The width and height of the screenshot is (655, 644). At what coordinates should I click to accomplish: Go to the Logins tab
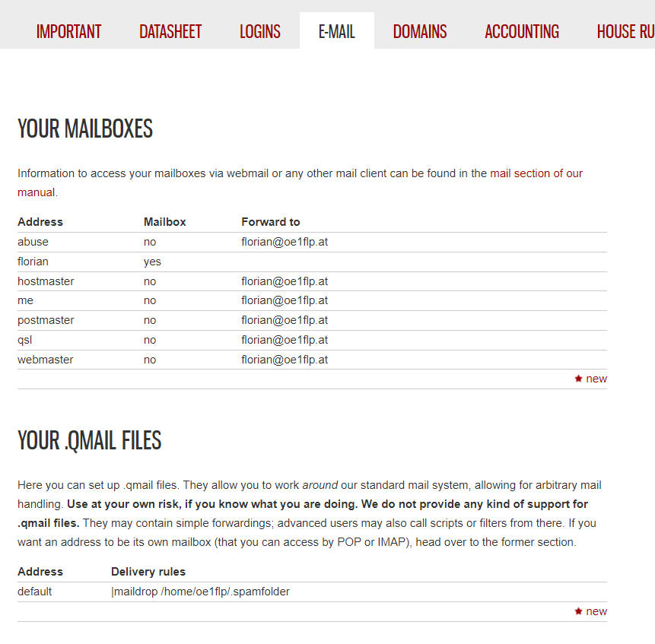point(260,32)
